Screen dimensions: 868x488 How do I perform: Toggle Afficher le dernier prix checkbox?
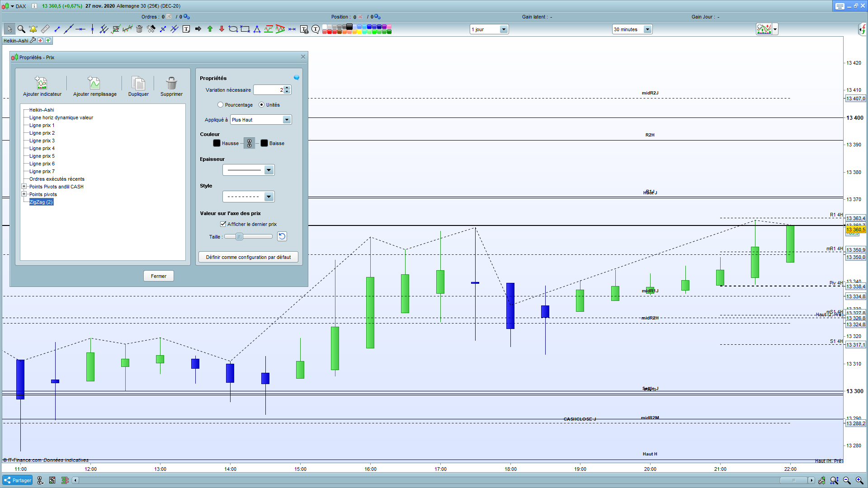click(x=223, y=224)
